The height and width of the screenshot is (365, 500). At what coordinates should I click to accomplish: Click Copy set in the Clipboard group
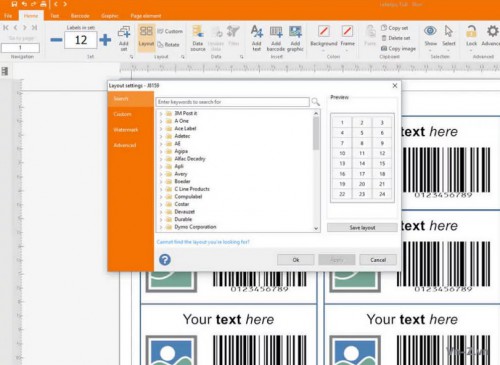click(395, 28)
